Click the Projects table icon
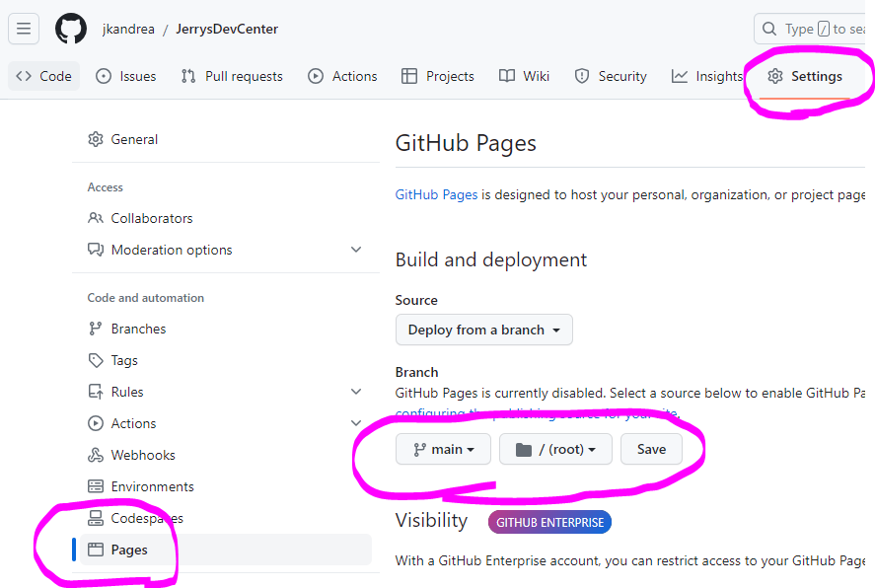Image resolution: width=875 pixels, height=588 pixels. coord(409,76)
